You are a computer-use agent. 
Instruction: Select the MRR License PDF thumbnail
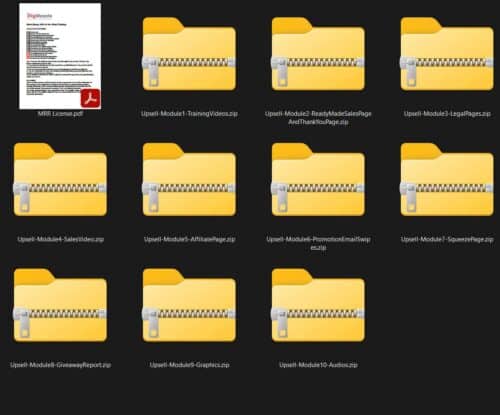click(60, 56)
